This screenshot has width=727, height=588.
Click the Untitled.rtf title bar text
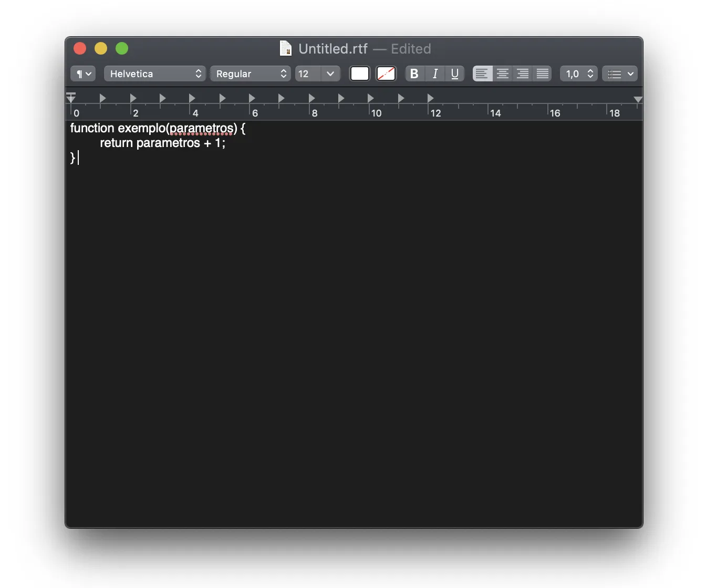pos(333,48)
